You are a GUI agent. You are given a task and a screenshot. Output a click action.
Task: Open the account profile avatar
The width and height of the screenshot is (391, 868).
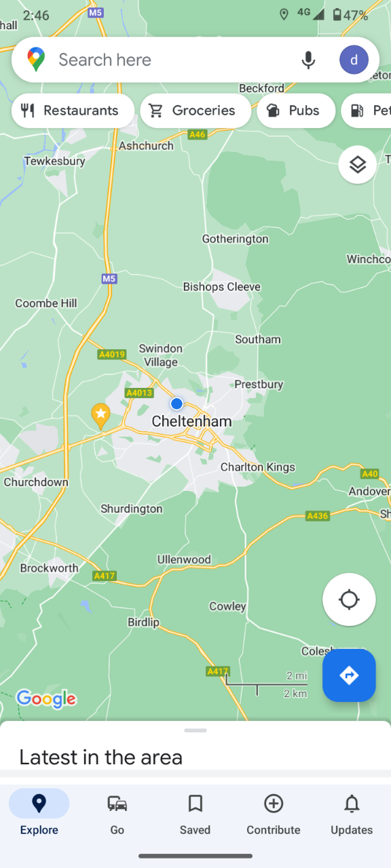[x=354, y=60]
